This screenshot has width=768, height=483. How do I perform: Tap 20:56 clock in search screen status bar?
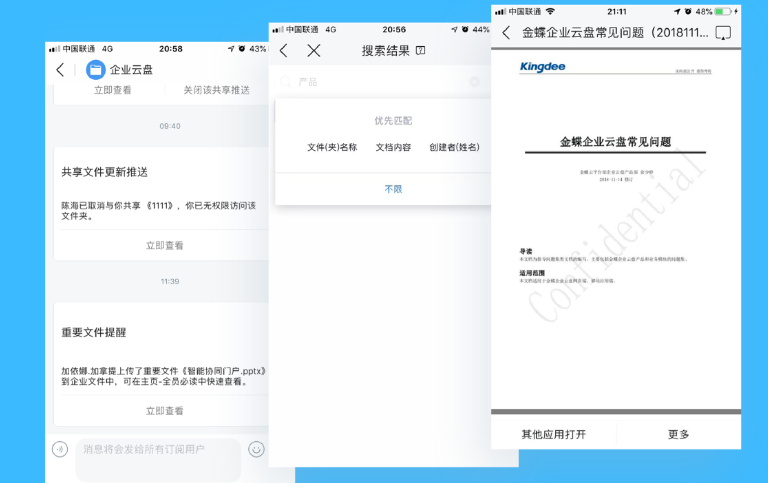(x=394, y=29)
